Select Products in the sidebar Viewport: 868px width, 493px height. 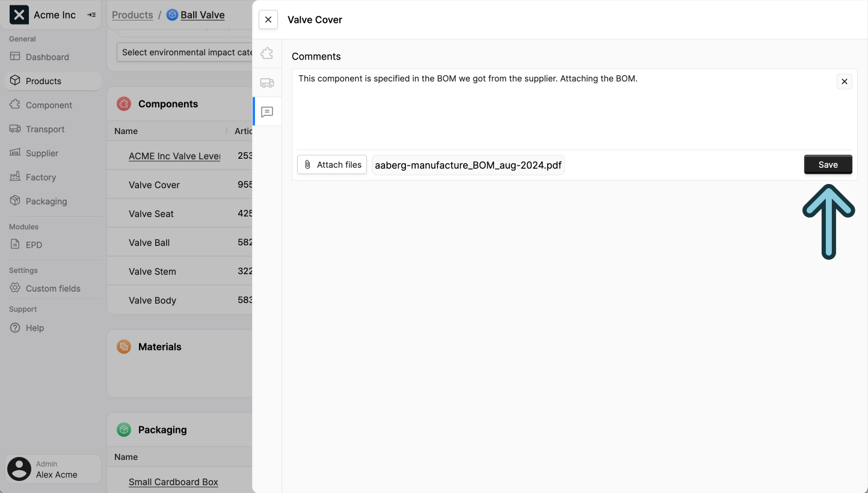44,81
